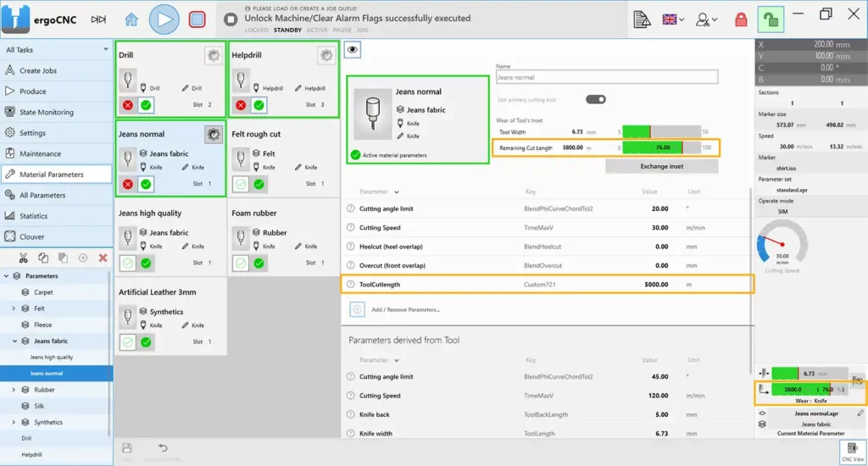
Task: Click the undo arrow icon at bottom
Action: coord(163,448)
